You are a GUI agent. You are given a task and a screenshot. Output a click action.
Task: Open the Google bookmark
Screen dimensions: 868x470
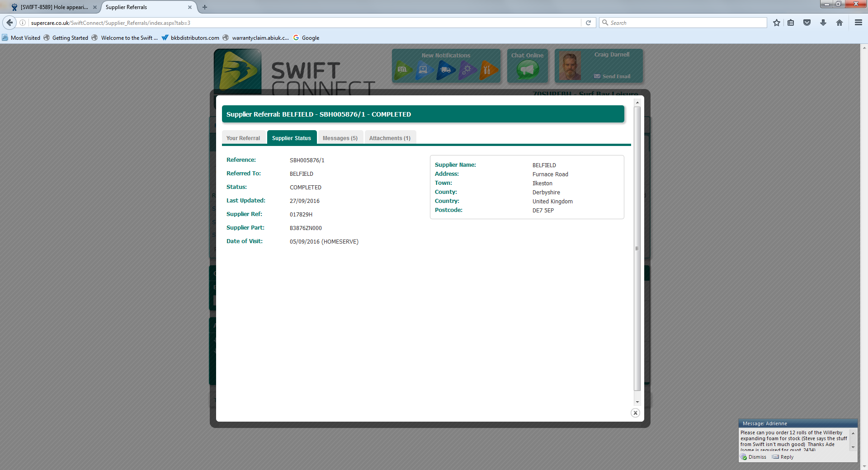tap(306, 38)
